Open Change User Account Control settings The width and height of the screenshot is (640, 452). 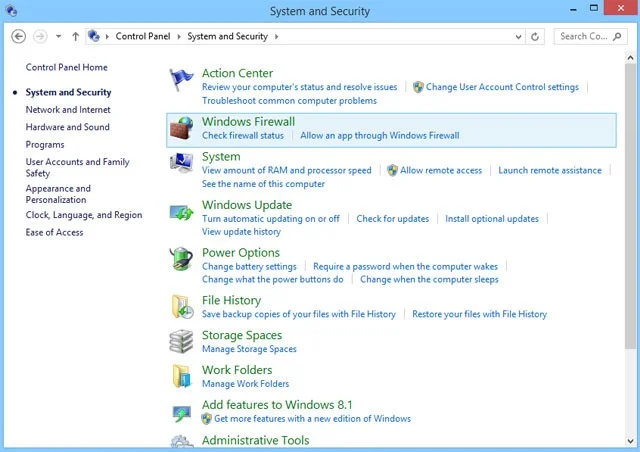click(502, 87)
